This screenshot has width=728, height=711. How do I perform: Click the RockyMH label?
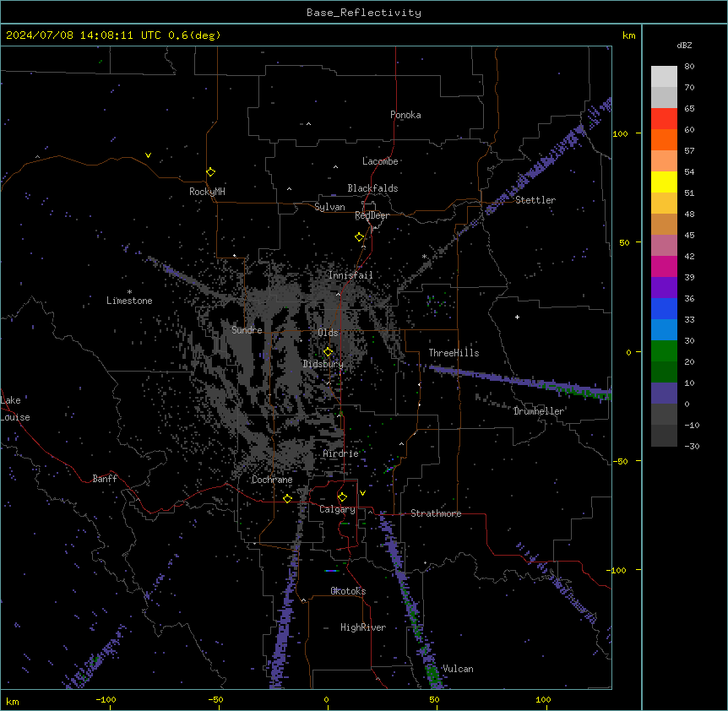click(207, 192)
